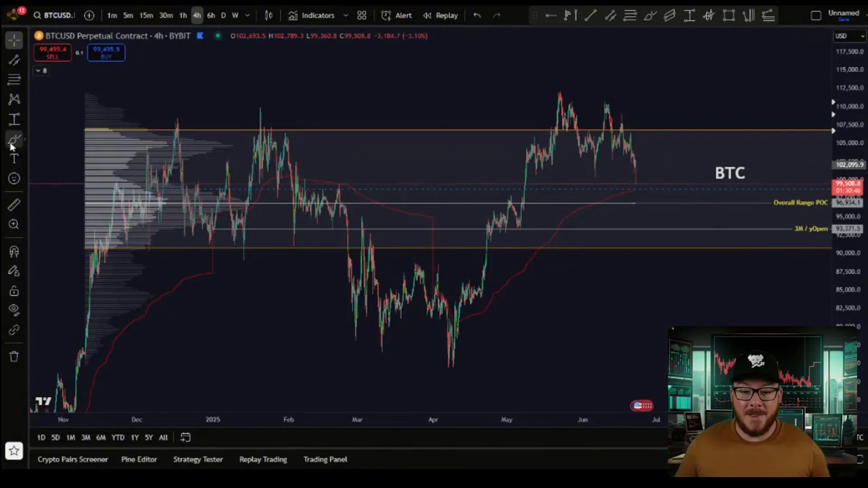Collapse the indicators legend showing 8
This screenshot has width=868, height=488.
[x=41, y=70]
